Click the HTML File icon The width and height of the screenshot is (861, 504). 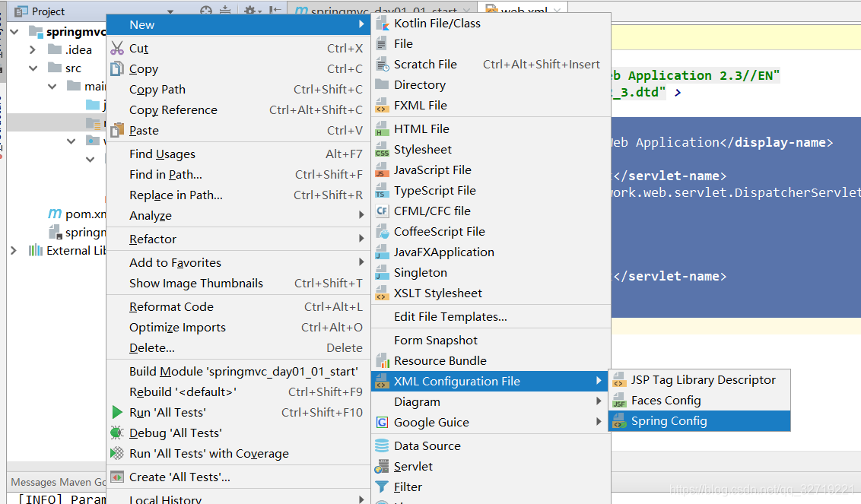pyautogui.click(x=382, y=129)
